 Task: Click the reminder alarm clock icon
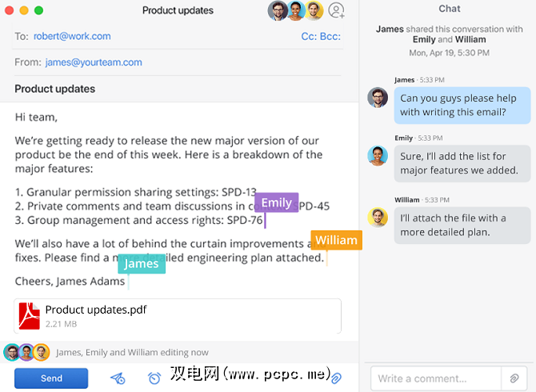pos(154,378)
